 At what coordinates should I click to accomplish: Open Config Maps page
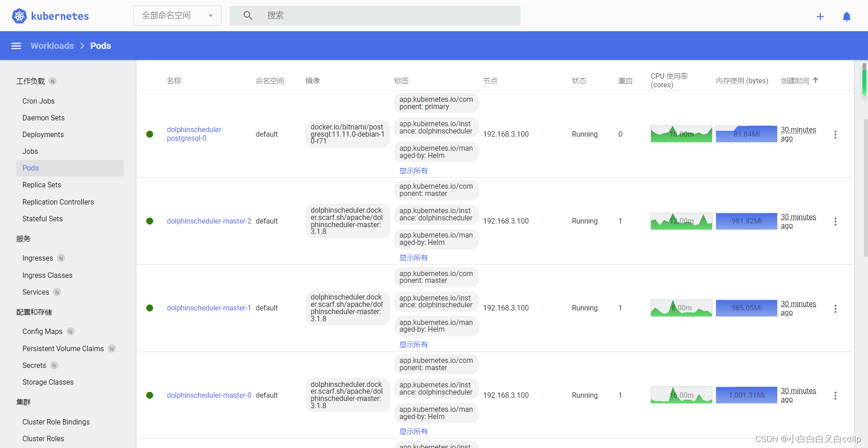[42, 331]
